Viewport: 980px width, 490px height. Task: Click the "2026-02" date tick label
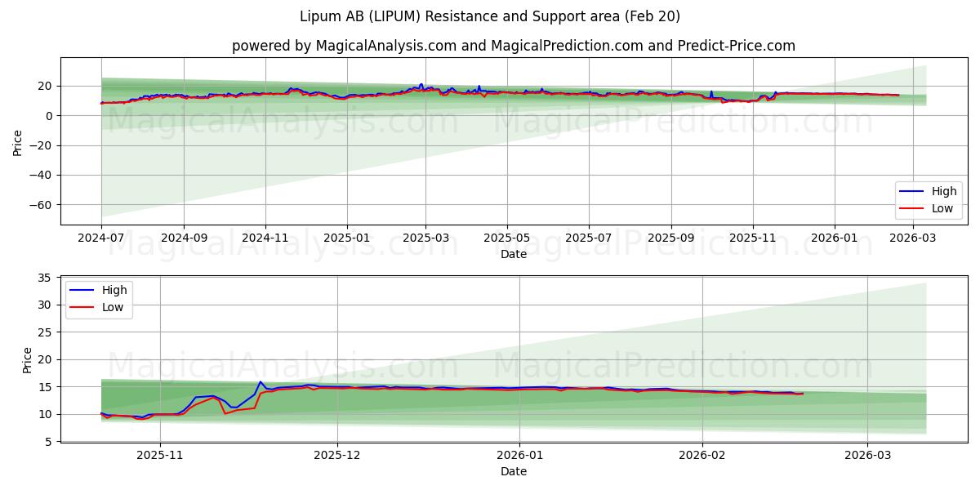pos(702,455)
